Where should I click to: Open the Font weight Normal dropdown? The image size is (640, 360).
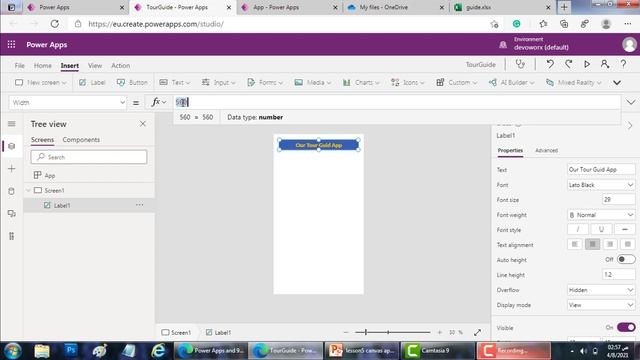[x=601, y=215]
